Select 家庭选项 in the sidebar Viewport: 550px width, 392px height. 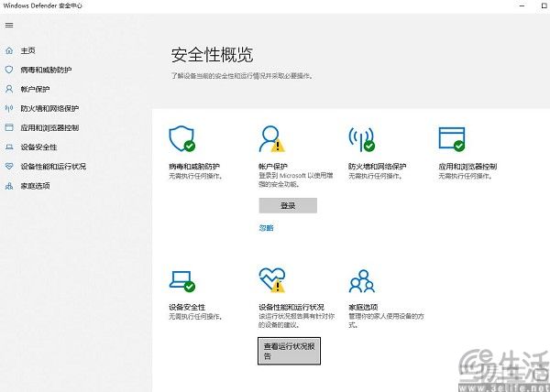35,186
